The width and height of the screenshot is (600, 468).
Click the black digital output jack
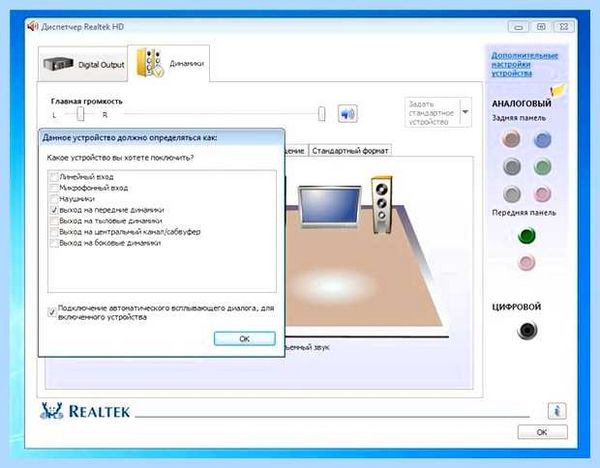click(x=527, y=330)
